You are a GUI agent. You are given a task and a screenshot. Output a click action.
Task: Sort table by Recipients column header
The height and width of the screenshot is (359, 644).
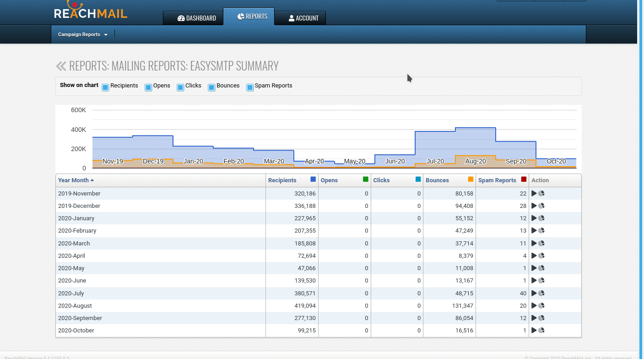(282, 180)
